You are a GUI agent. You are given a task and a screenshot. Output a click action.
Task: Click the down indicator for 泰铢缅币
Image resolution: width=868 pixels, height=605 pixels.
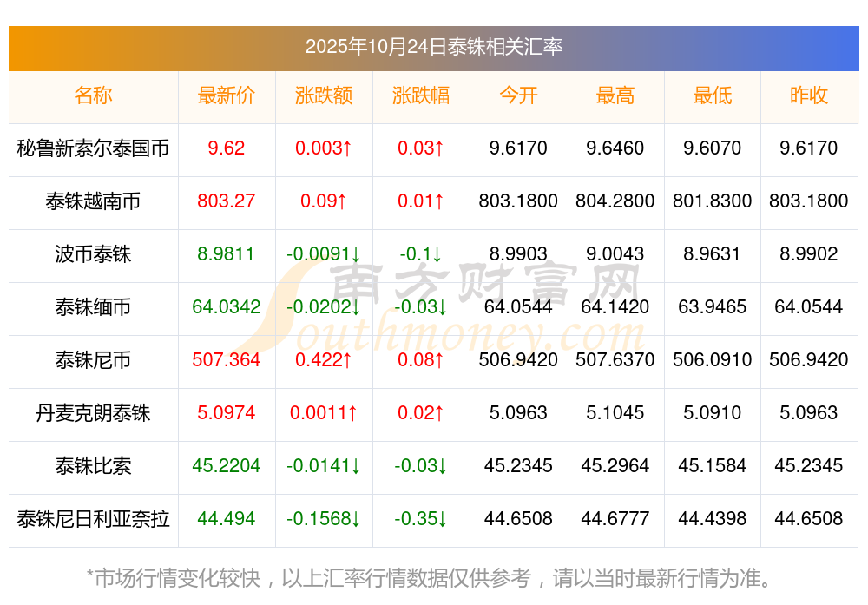(x=355, y=308)
